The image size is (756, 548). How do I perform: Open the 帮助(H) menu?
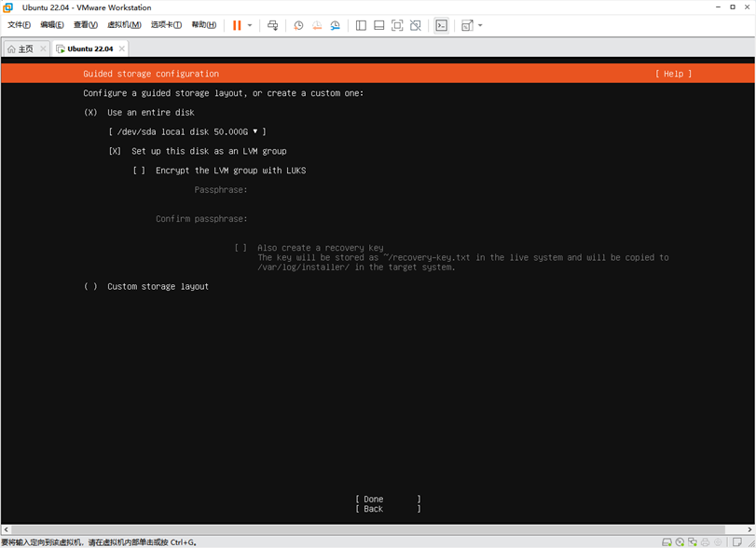pos(204,25)
